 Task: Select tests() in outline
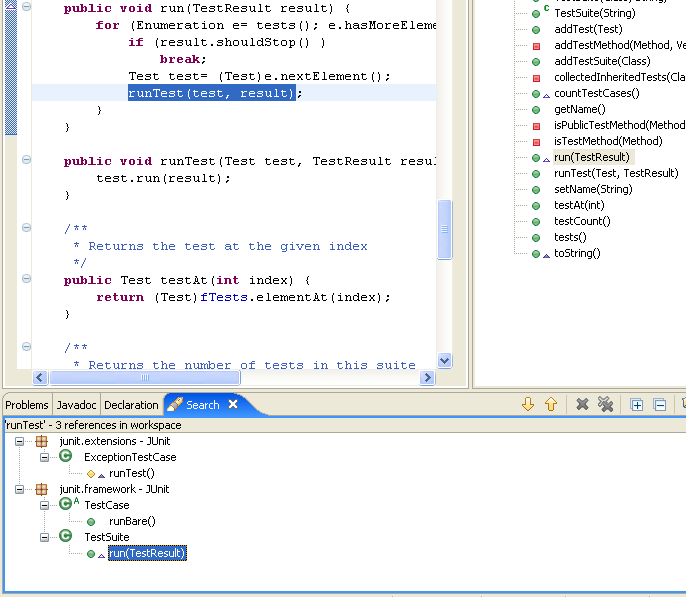point(570,237)
